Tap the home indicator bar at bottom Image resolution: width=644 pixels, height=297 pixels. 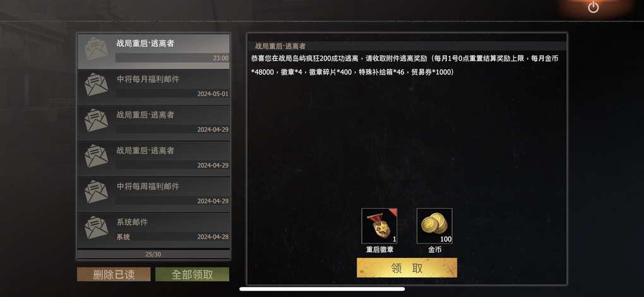pos(323,289)
